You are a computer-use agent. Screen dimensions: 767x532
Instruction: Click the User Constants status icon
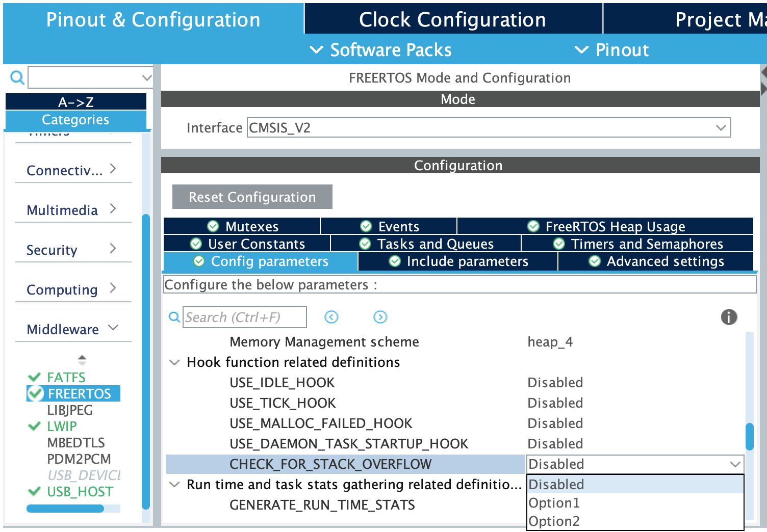click(196, 244)
